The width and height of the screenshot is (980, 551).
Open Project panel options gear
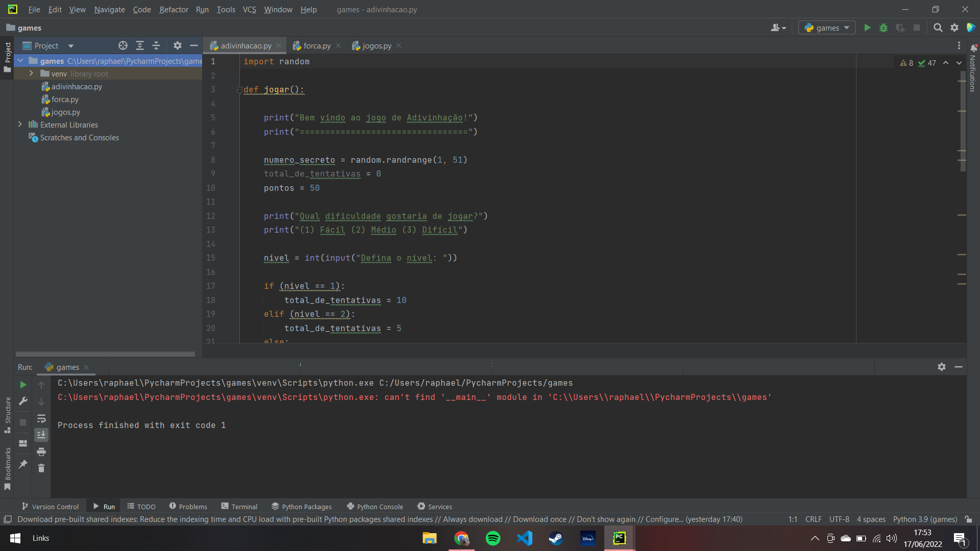coord(177,45)
